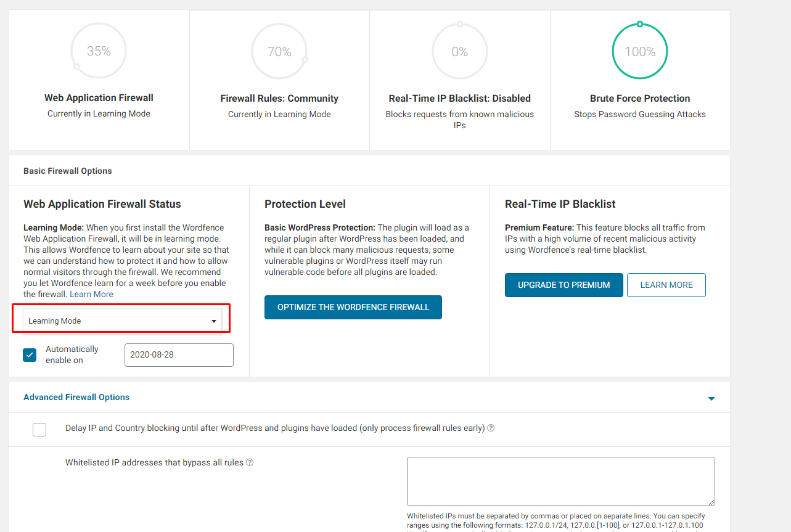Image resolution: width=791 pixels, height=532 pixels.
Task: Click the 70% Firewall Rules gauge
Action: (x=279, y=51)
